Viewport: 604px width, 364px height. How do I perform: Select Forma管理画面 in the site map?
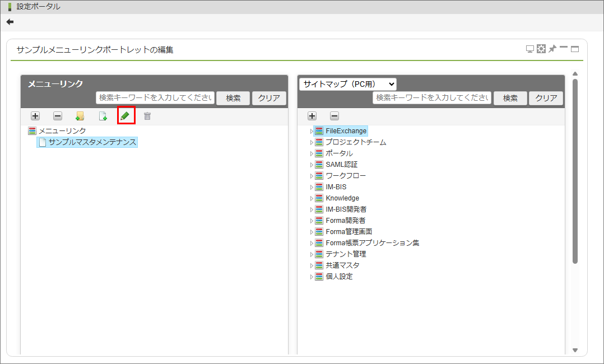(x=349, y=231)
